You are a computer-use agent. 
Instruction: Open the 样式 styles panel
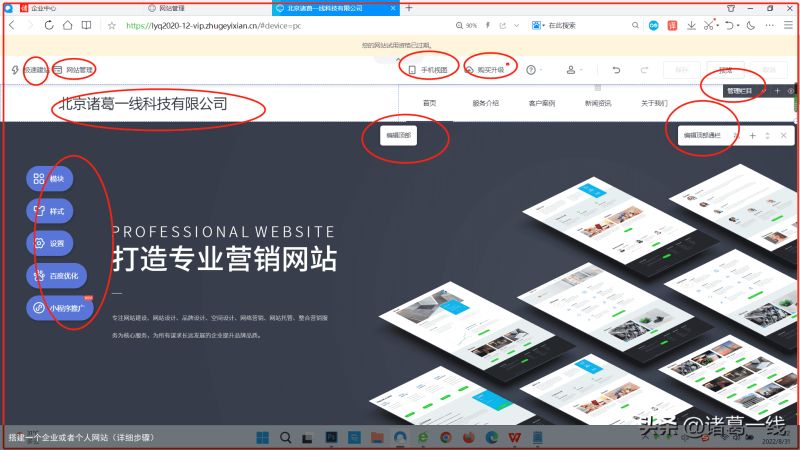tap(49, 211)
